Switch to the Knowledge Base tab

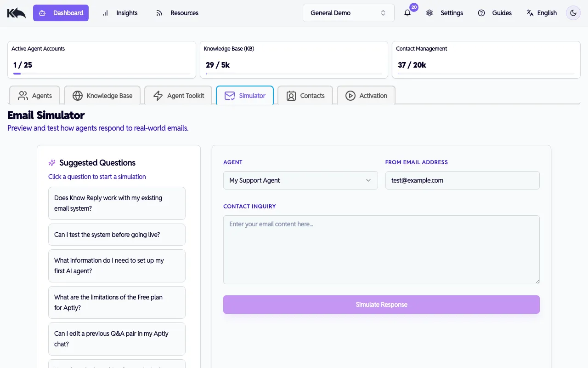(x=102, y=96)
